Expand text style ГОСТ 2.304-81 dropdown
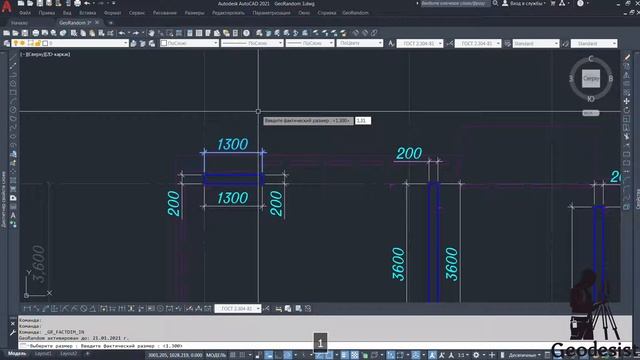Viewport: 640px width, 360px height. click(x=440, y=43)
